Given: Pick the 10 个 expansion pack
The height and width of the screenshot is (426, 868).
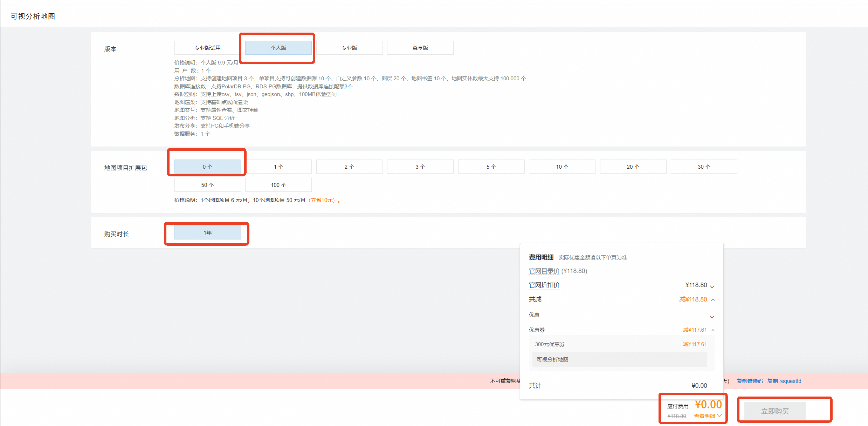Looking at the screenshot, I should 562,167.
